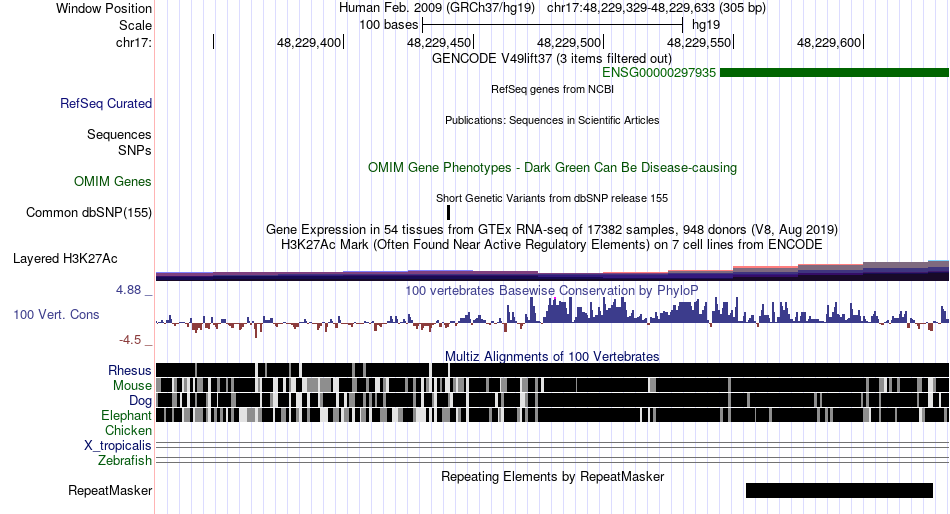950x514 pixels.
Task: Click the 100 bases scale bar
Action: coord(553,25)
